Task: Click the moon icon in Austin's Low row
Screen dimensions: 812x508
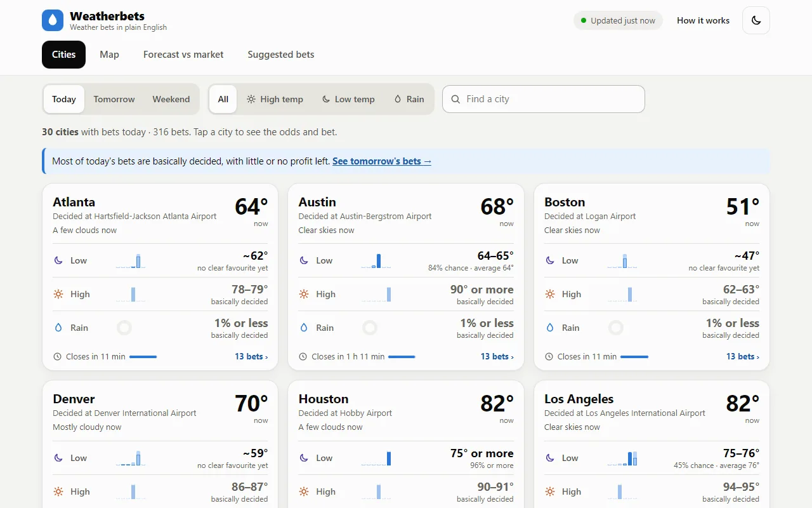Action: [304, 260]
